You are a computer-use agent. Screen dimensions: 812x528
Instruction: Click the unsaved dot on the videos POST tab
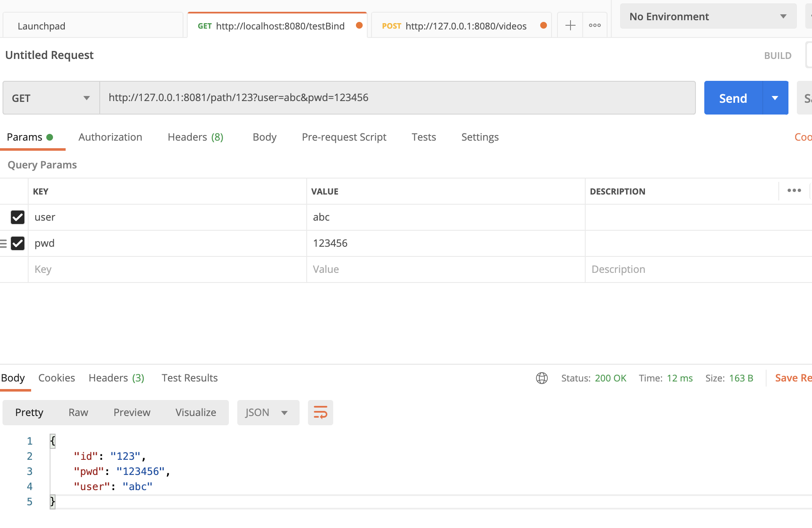pos(543,25)
